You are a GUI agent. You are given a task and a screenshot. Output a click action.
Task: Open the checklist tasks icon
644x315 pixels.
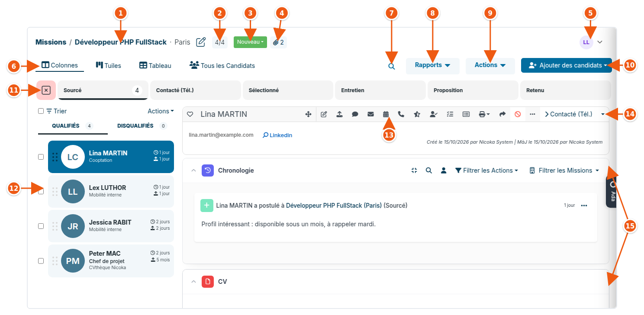[x=450, y=114]
